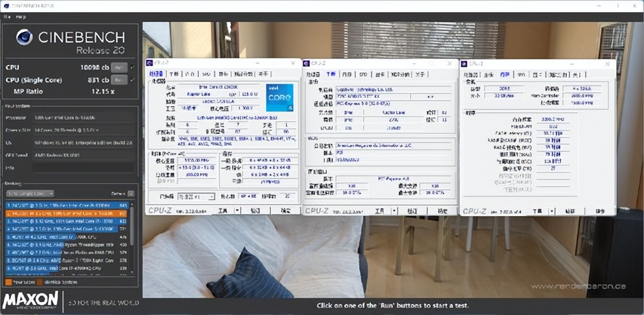Open processor selection dropdown in first CPU-Z
Screen dimensions: 644x315
pyautogui.click(x=196, y=197)
